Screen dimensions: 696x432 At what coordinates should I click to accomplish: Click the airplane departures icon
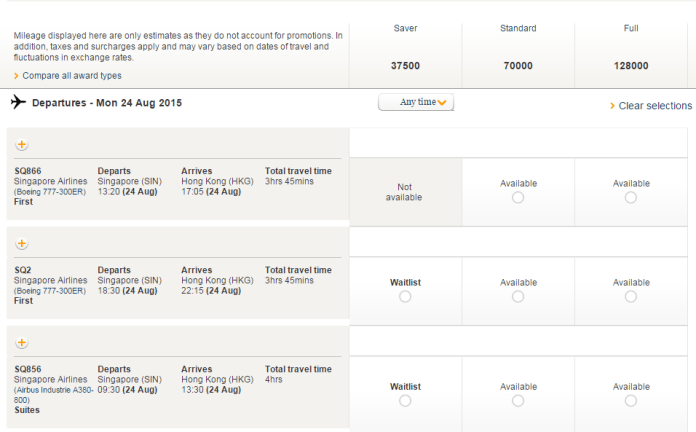18,102
